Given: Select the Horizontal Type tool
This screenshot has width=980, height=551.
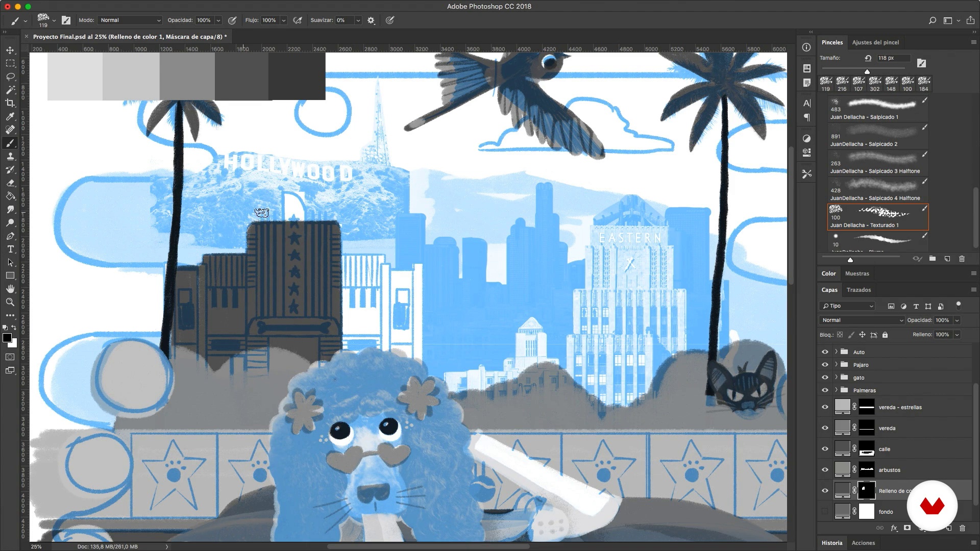Looking at the screenshot, I should (10, 249).
